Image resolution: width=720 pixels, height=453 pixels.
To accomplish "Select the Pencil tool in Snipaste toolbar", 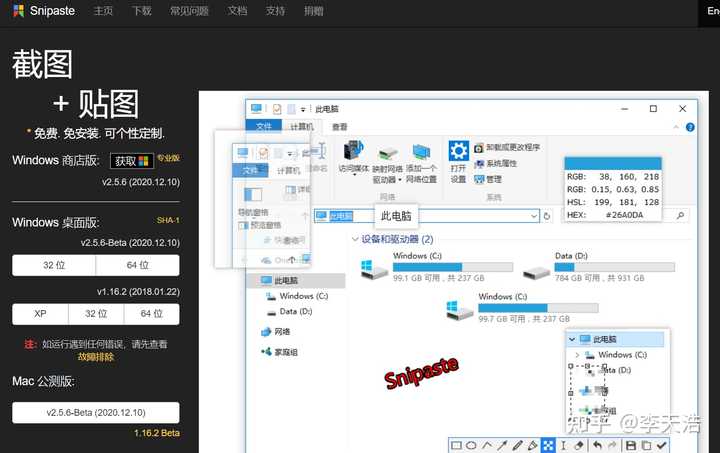I will click(x=518, y=445).
